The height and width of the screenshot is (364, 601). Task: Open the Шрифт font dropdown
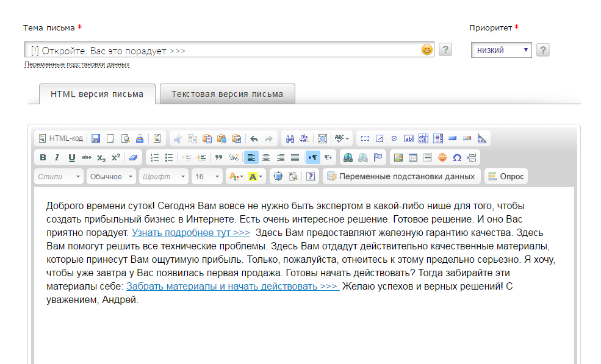tap(164, 177)
